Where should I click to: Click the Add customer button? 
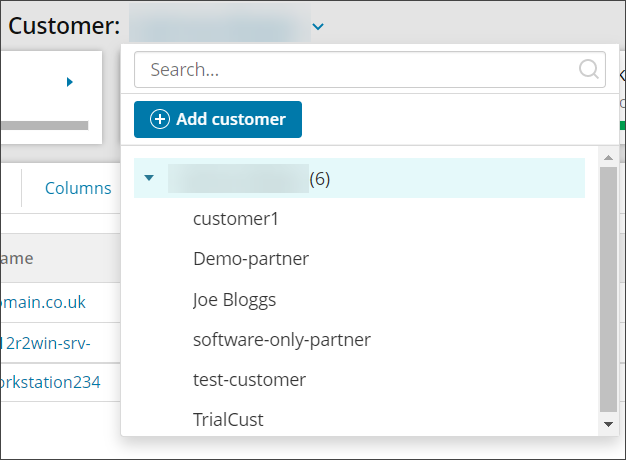point(218,119)
